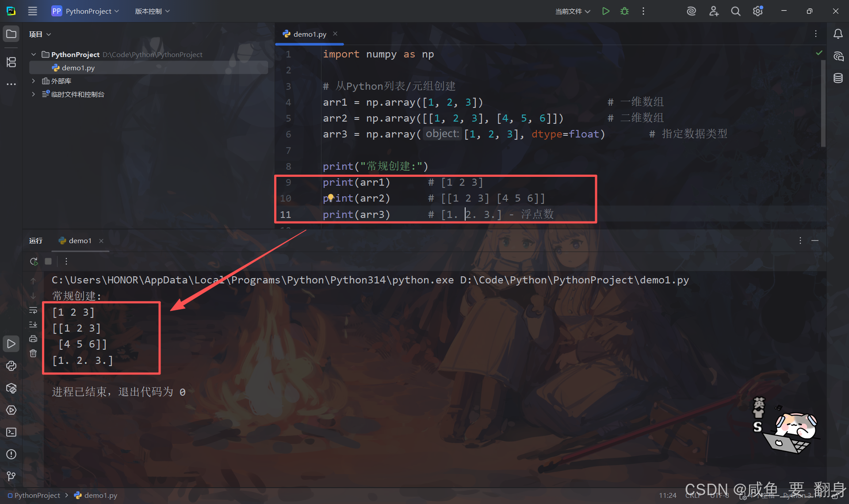
Task: Expand the 外部库 tree node
Action: click(34, 81)
